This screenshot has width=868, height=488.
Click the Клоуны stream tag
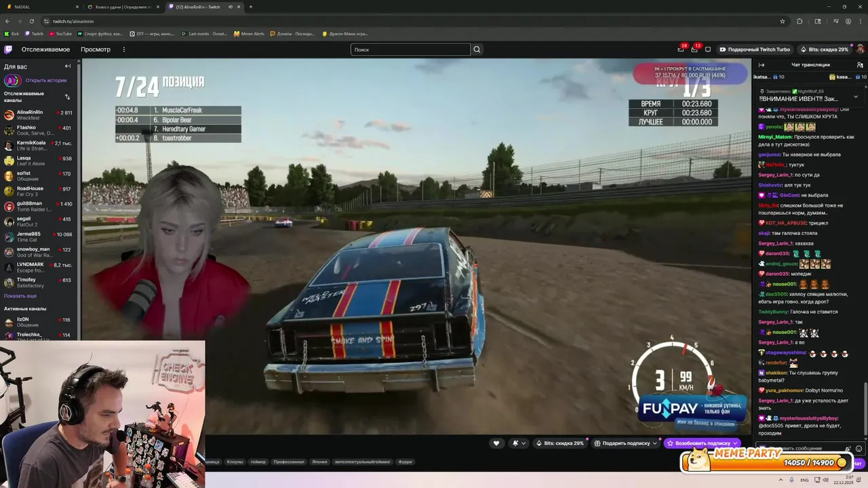point(235,462)
